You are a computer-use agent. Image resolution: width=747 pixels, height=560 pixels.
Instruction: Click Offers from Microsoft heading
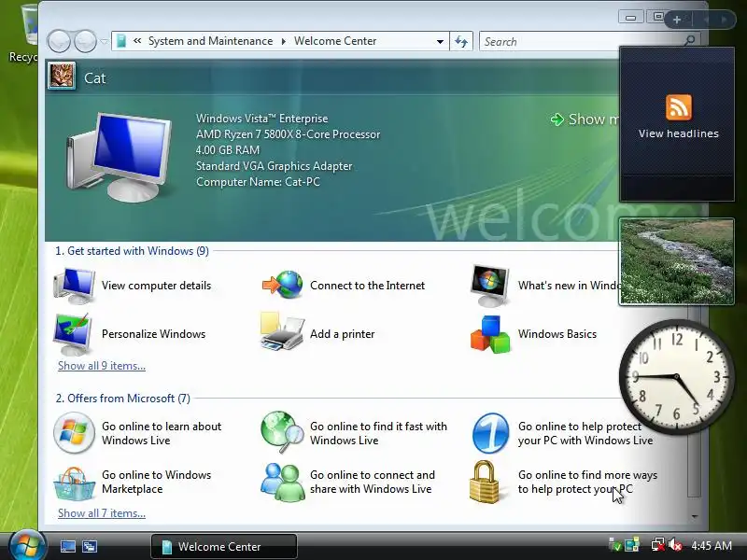[123, 399]
